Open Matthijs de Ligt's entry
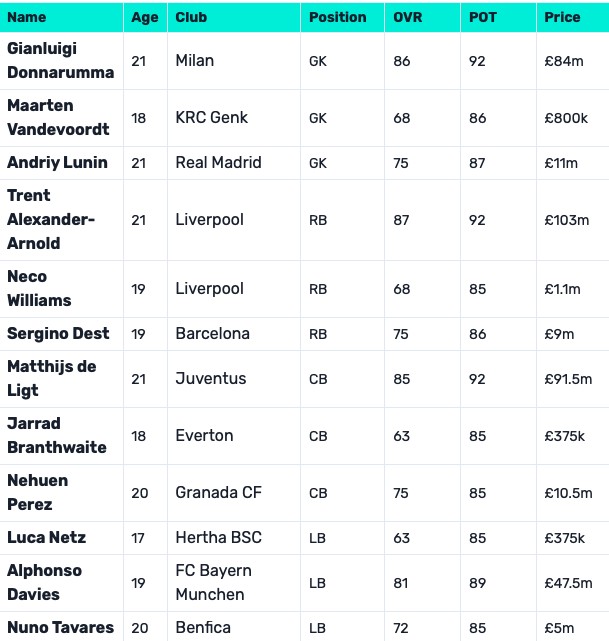This screenshot has height=641, width=609. click(x=52, y=378)
